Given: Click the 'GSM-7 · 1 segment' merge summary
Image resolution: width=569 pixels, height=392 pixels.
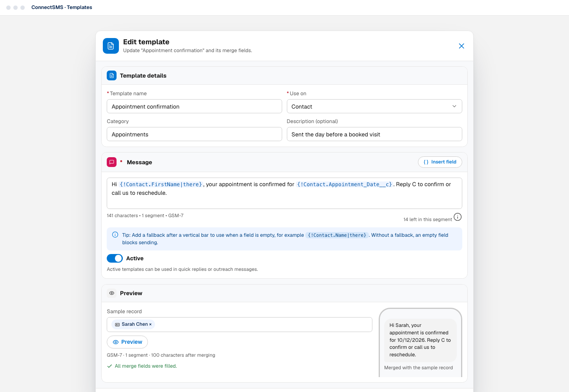Looking at the screenshot, I should tap(161, 355).
